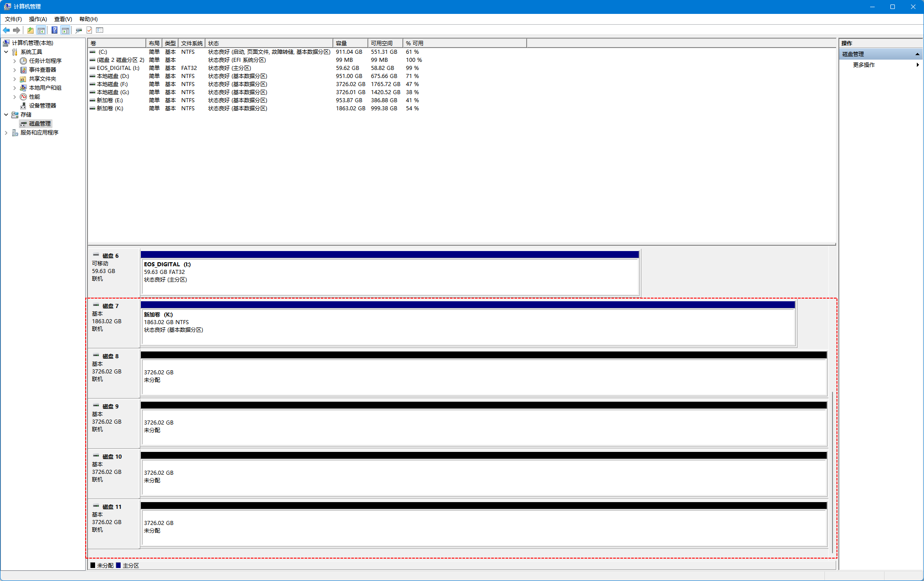Viewport: 924px width, 581px height.
Task: Open Help via blue question mark icon
Action: click(54, 30)
